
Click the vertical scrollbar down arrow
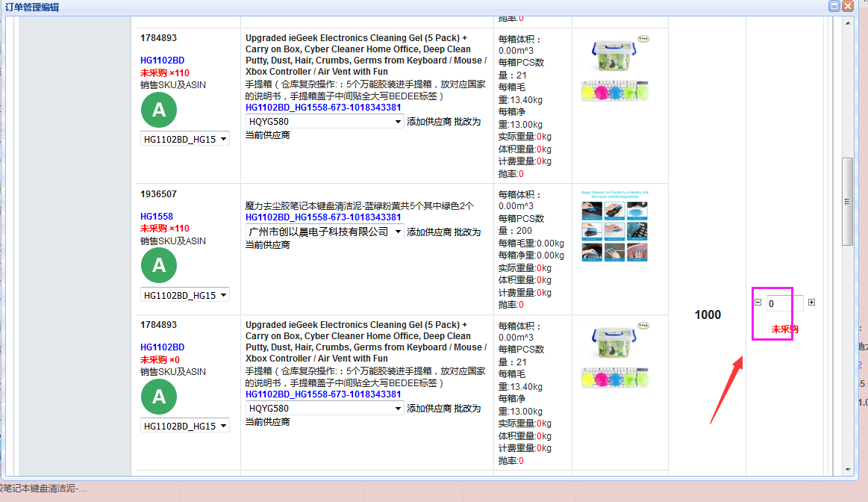[x=848, y=469]
